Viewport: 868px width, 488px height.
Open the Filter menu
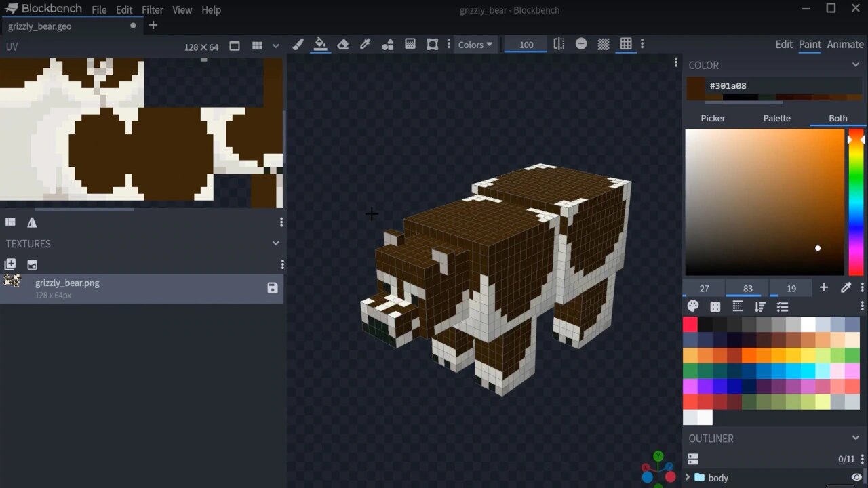153,10
